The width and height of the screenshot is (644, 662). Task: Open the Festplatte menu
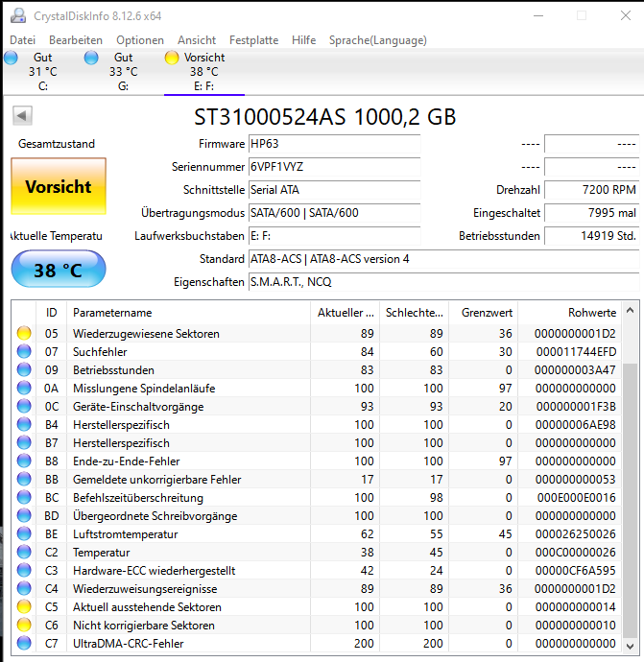[253, 40]
